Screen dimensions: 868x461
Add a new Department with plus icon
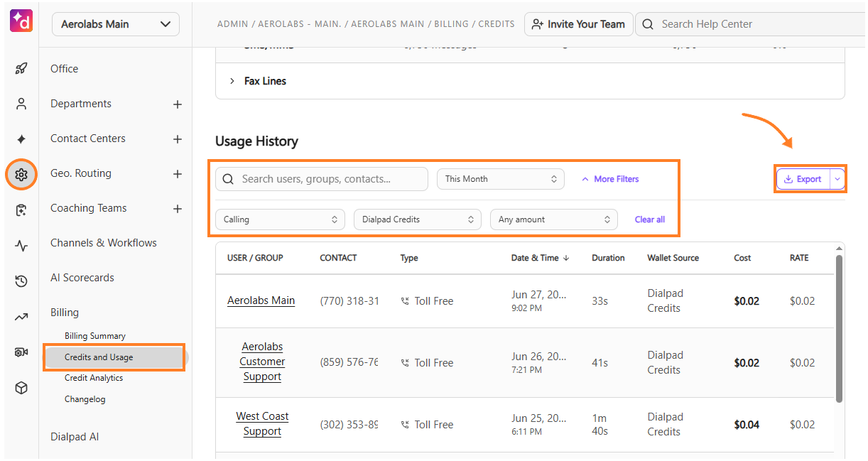click(x=178, y=104)
